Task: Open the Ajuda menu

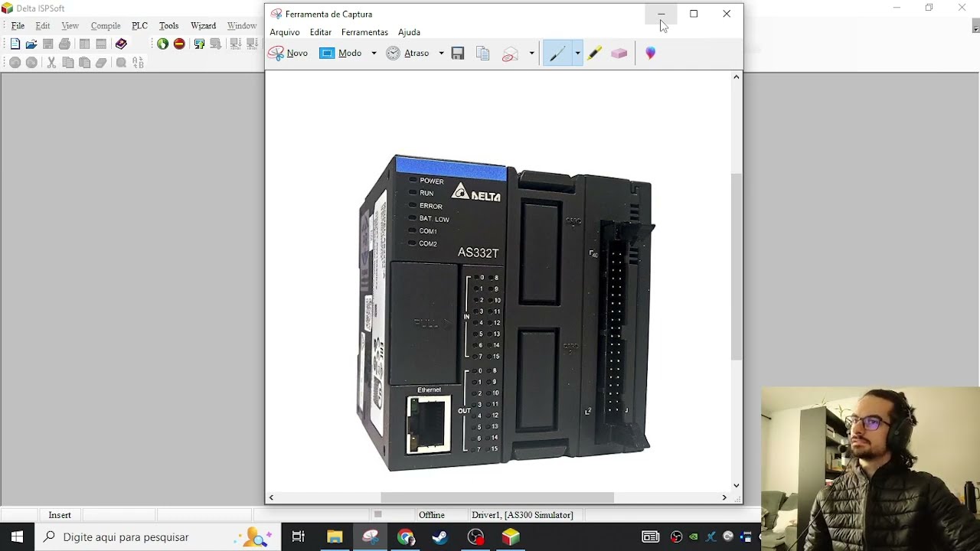Action: click(409, 32)
